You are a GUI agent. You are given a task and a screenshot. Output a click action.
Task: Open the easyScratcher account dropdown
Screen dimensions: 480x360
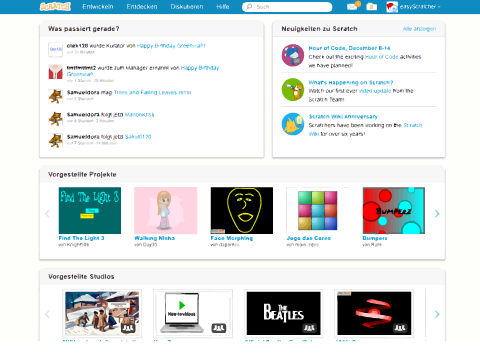(x=420, y=7)
